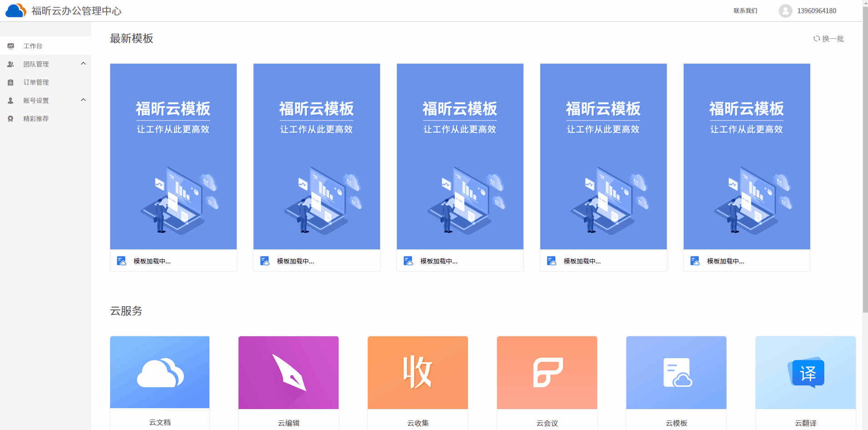Open the 订单管理 menu item
This screenshot has width=868, height=430.
36,82
